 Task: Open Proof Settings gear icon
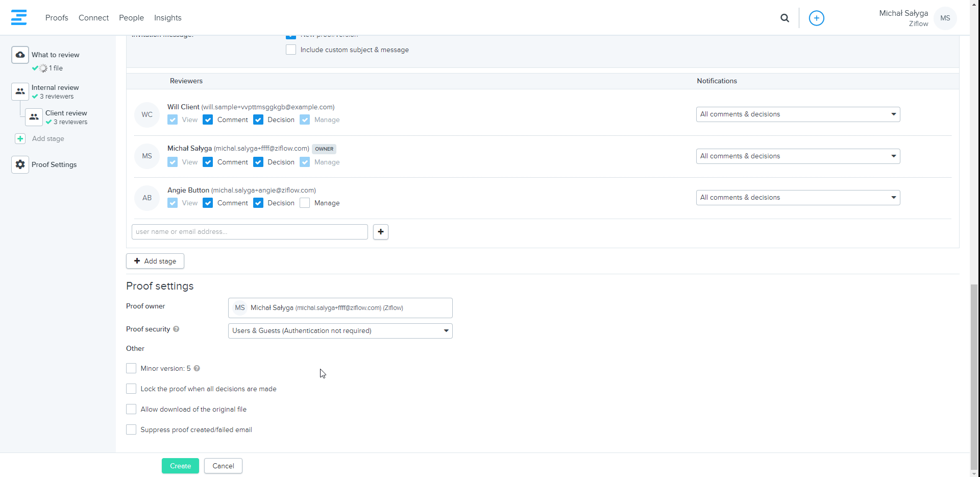(x=20, y=164)
